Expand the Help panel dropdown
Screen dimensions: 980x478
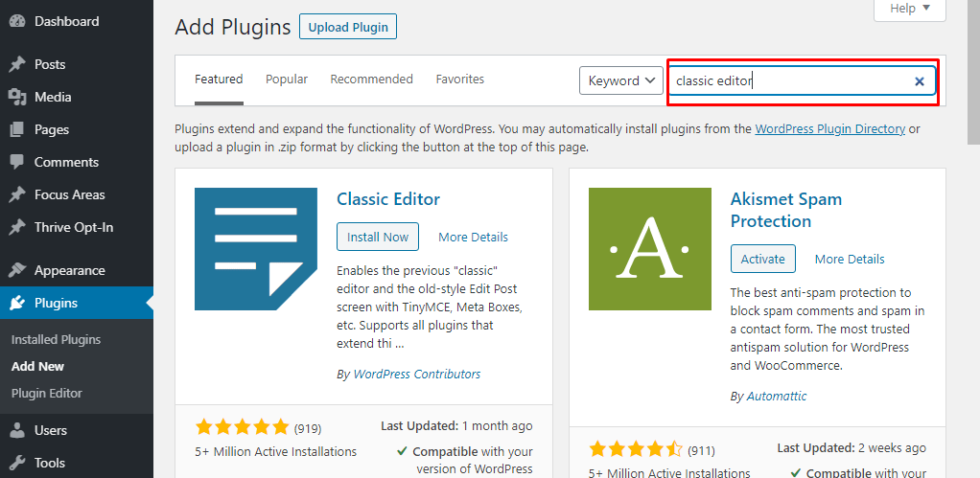click(909, 10)
